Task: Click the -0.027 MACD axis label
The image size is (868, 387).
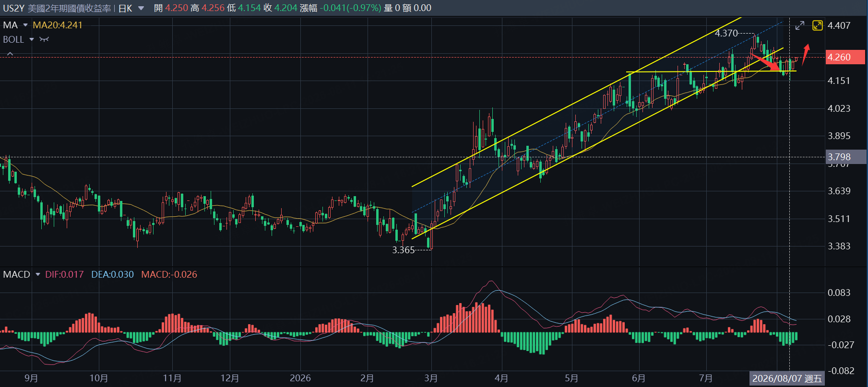Action: pos(841,345)
